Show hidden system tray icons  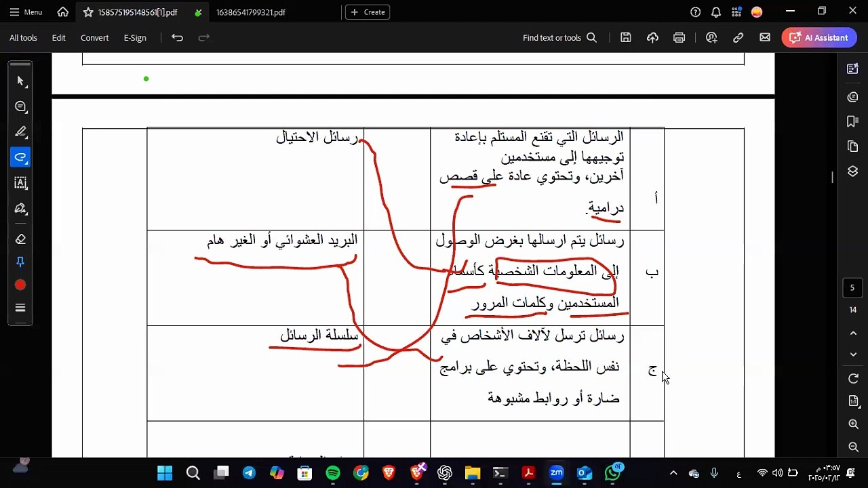pos(673,473)
